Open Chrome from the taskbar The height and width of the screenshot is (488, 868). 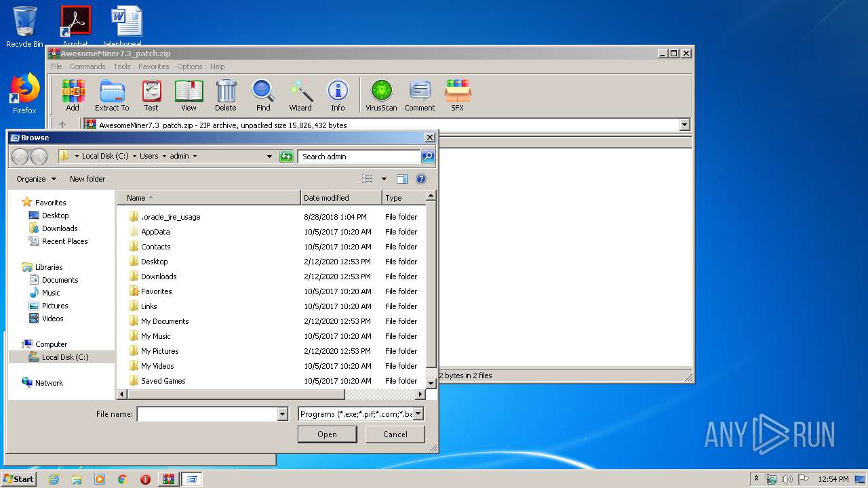(x=122, y=479)
